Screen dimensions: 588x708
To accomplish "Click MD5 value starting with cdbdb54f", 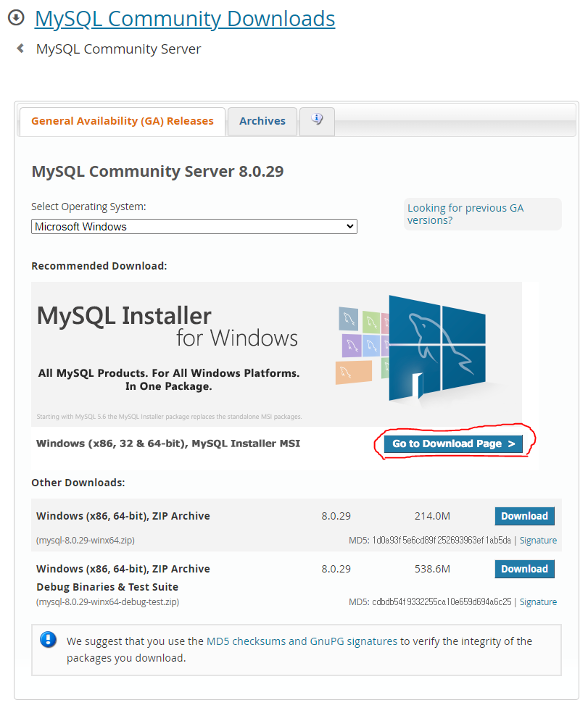I will pyautogui.click(x=442, y=602).
